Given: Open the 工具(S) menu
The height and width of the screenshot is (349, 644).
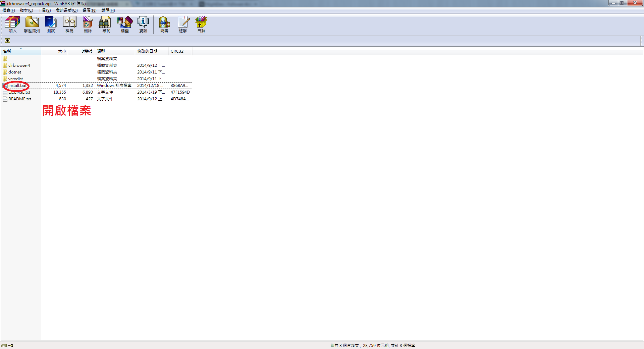Looking at the screenshot, I should (x=44, y=10).
